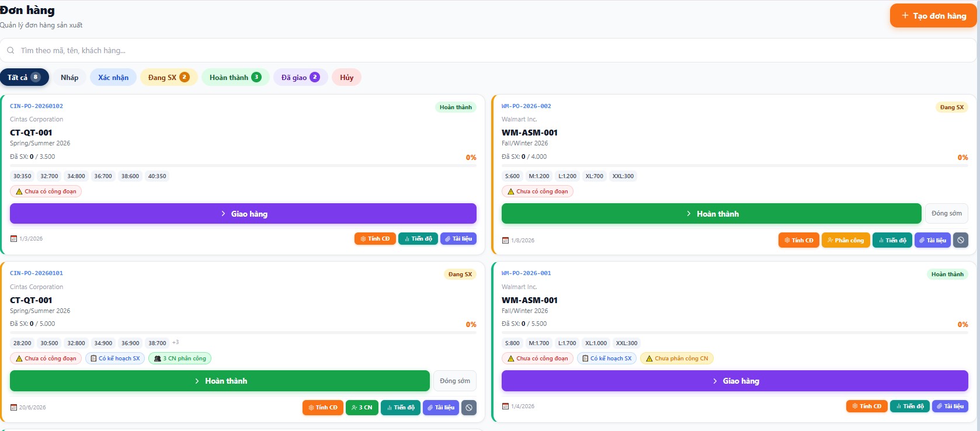Filter by Đã giao status
Viewport: 980px width, 431px height.
tap(300, 77)
